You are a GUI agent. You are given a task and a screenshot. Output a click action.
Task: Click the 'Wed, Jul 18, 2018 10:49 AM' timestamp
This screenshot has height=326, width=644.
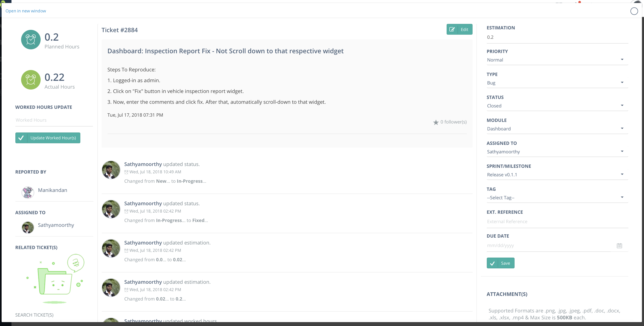tap(155, 172)
